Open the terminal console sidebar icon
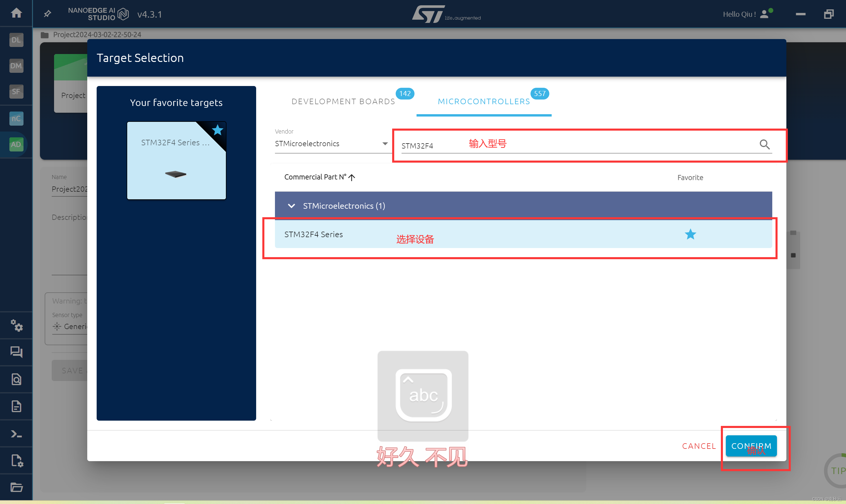Screen dimensions: 846x504 pos(16,434)
